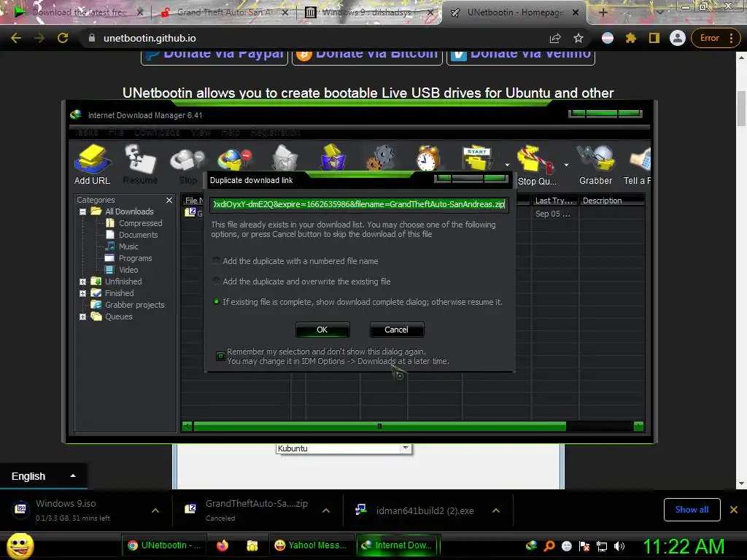Click the Tell a Friend phone icon
Viewport: 747px width, 560px height.
[x=638, y=164]
